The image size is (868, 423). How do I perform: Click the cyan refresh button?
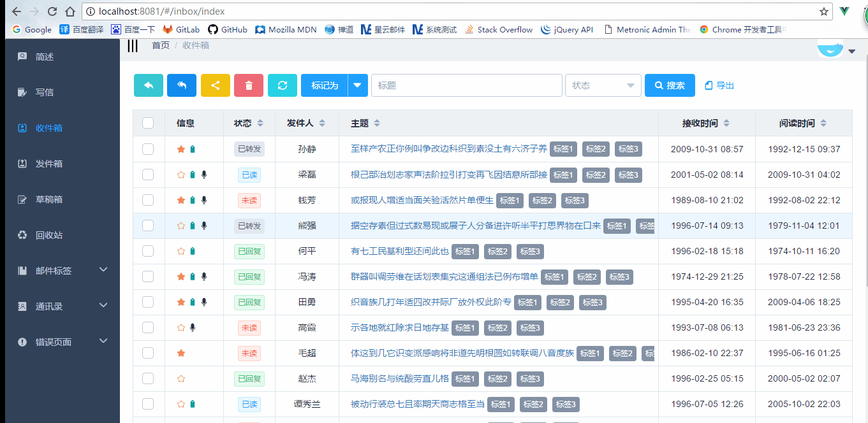point(283,85)
